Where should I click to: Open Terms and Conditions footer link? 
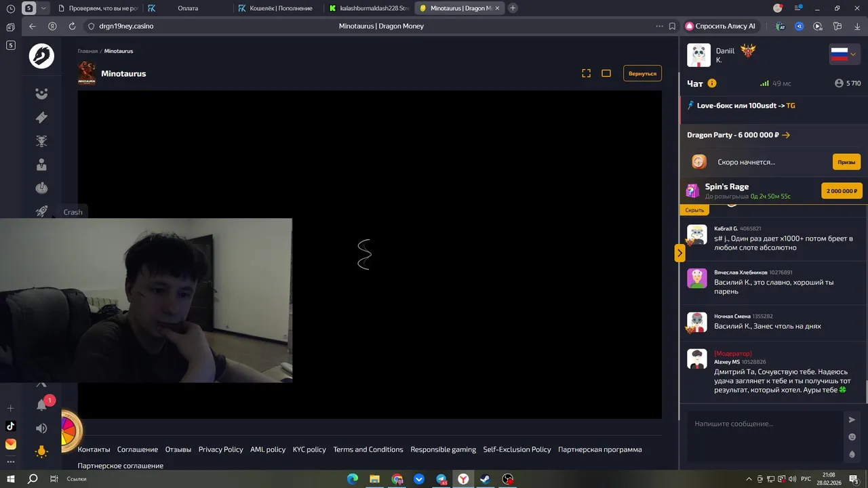click(x=368, y=449)
